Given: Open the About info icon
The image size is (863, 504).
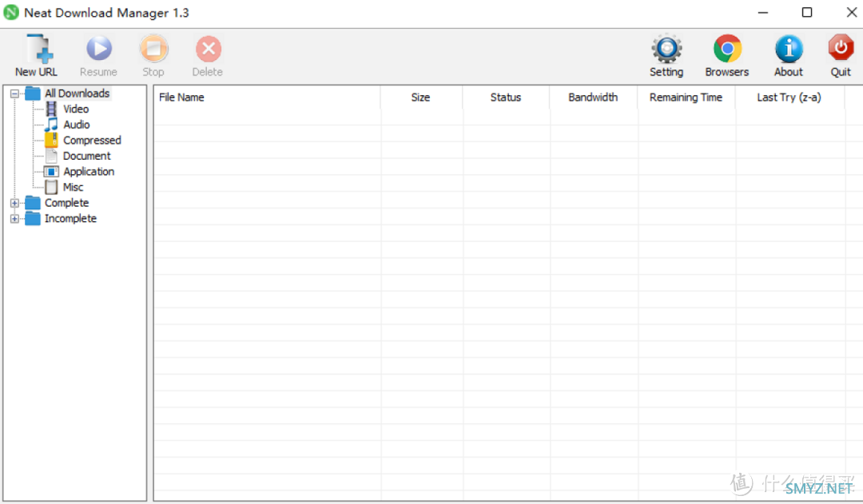Looking at the screenshot, I should coord(789,49).
